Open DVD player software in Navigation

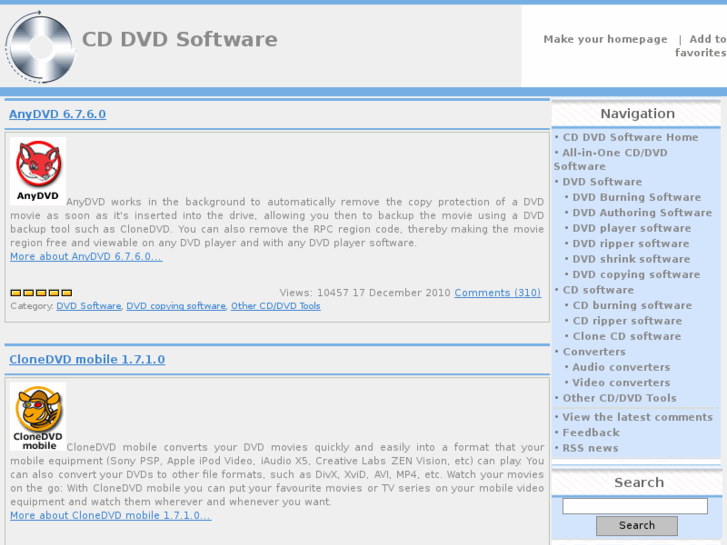click(631, 228)
